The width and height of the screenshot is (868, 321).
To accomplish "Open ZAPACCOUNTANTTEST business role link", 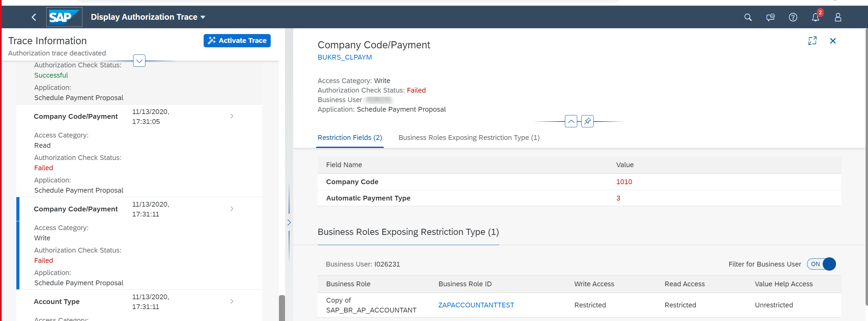I will (476, 305).
